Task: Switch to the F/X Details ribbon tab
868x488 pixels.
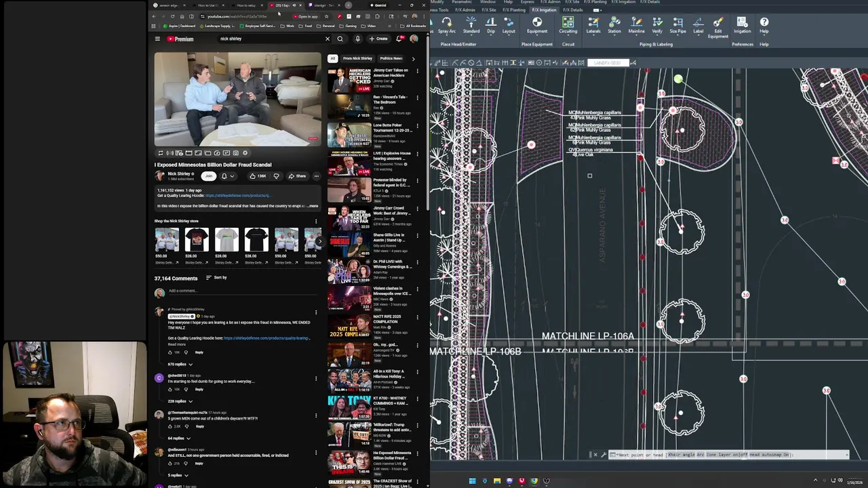Action: (x=572, y=10)
